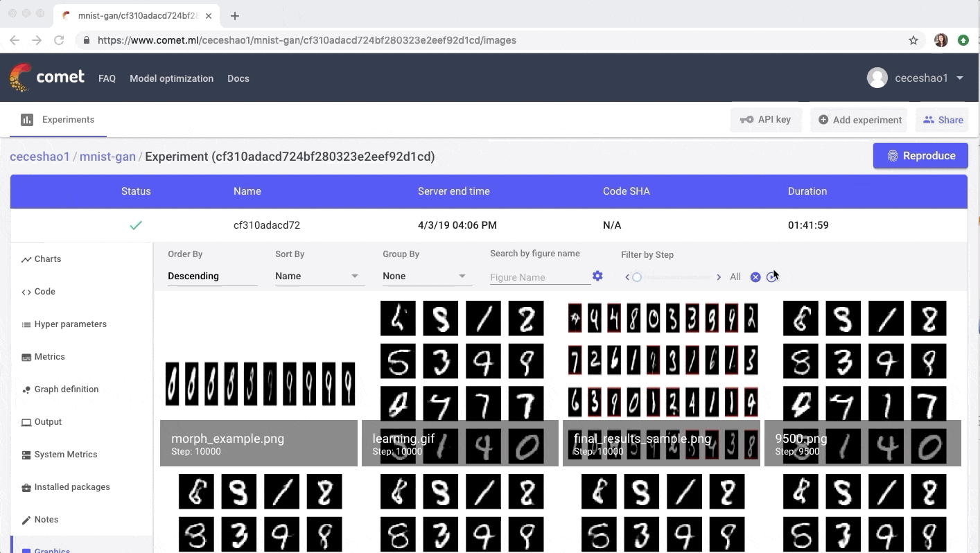Click the Comet logo
The height and width of the screenshot is (553, 980).
(x=47, y=78)
